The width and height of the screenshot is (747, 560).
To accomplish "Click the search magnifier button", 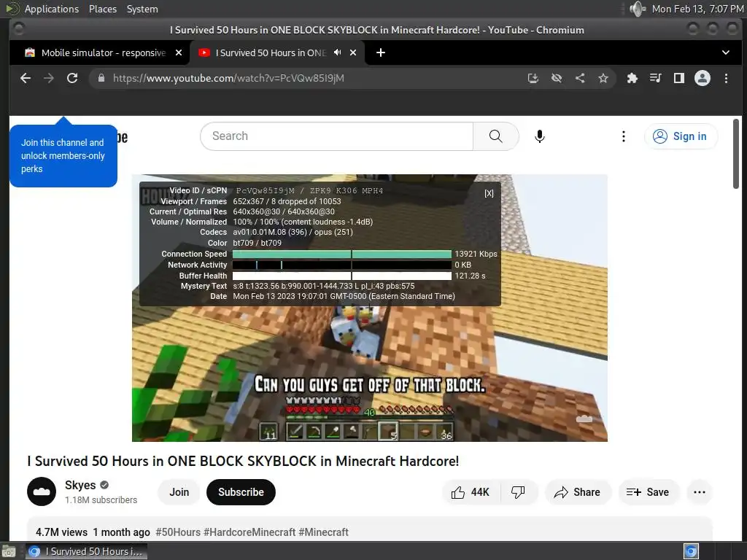I will pos(496,136).
